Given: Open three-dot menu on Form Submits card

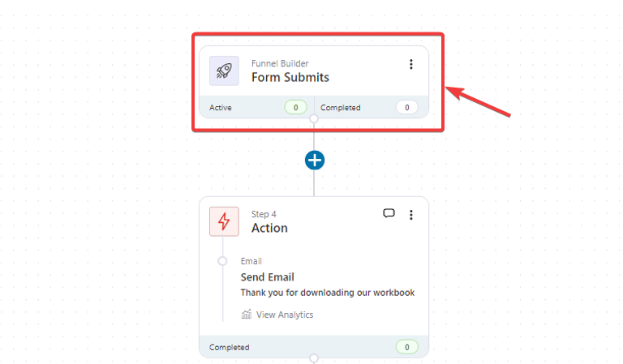Looking at the screenshot, I should click(x=411, y=64).
